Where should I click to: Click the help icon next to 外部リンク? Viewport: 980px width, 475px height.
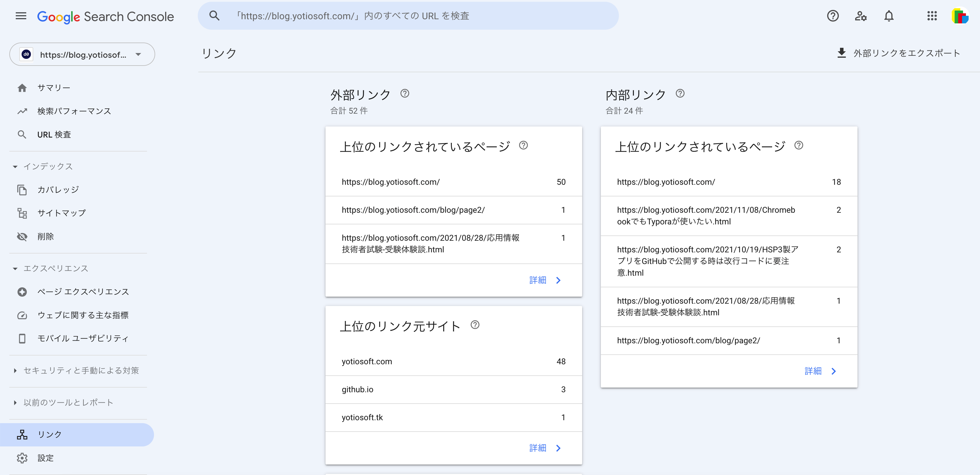(x=405, y=94)
